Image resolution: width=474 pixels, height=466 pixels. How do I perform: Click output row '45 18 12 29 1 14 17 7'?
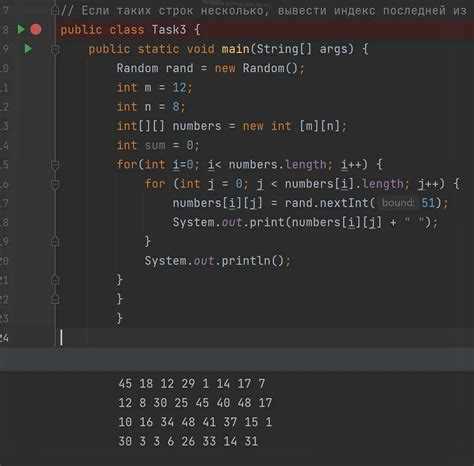[192, 384]
